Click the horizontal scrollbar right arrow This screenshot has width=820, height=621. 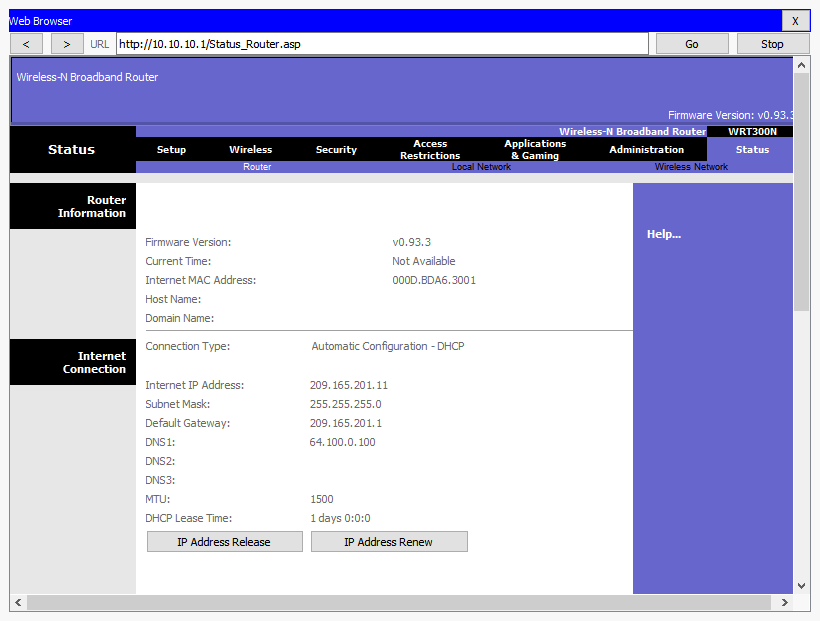(784, 602)
